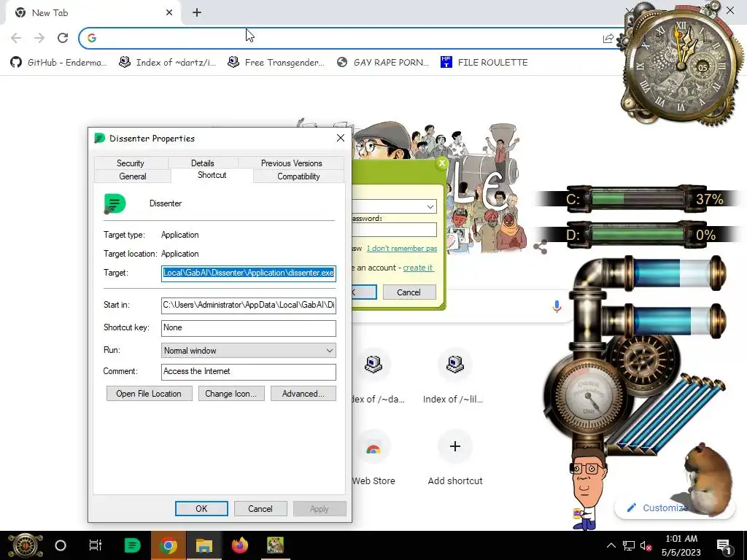Open File Explorer from the taskbar
747x560 pixels.
pyautogui.click(x=204, y=545)
